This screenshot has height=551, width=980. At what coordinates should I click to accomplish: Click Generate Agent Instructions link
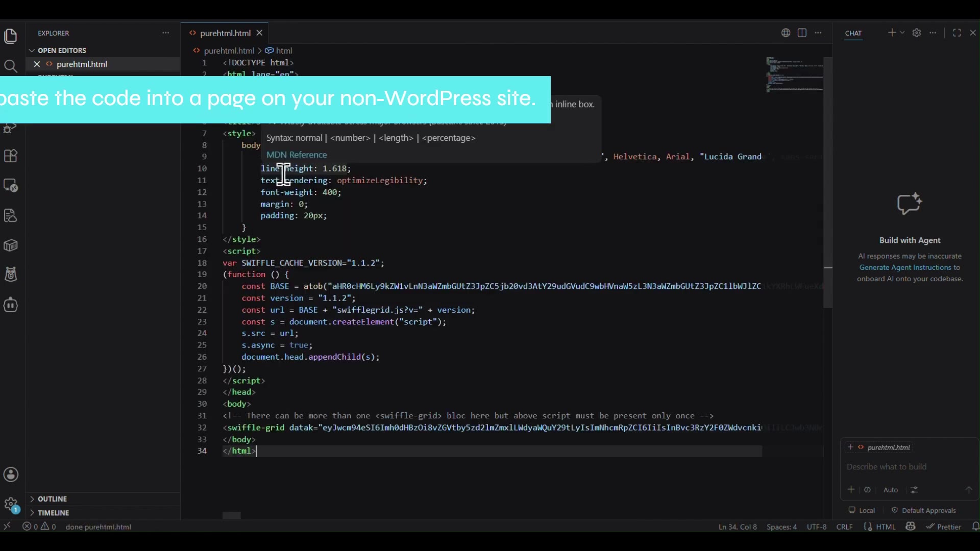905,267
